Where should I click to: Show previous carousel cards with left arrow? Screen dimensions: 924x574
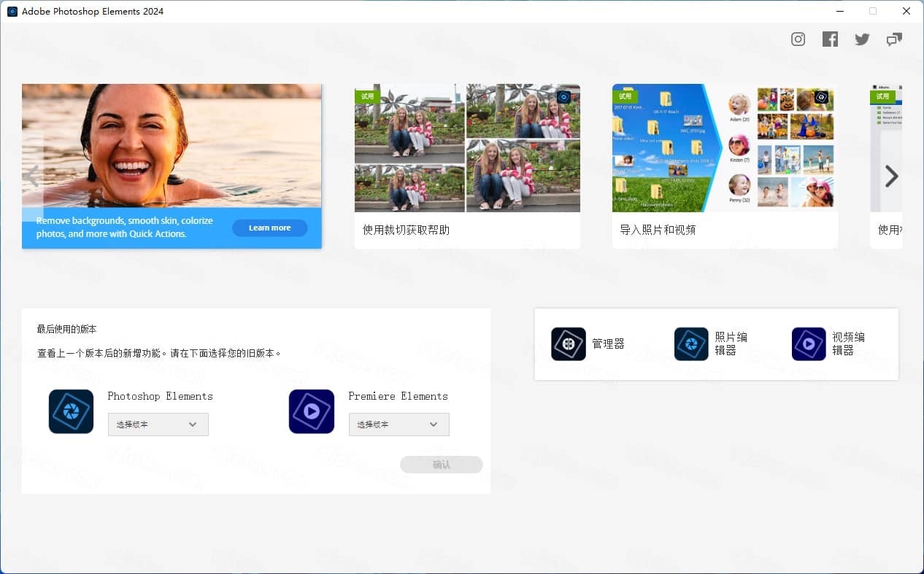(31, 176)
